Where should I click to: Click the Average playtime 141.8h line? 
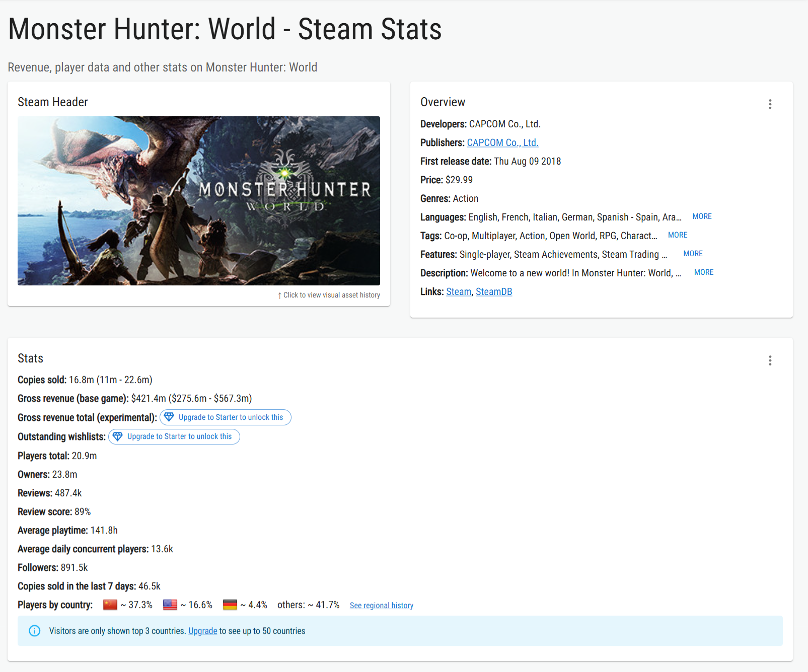tap(68, 530)
